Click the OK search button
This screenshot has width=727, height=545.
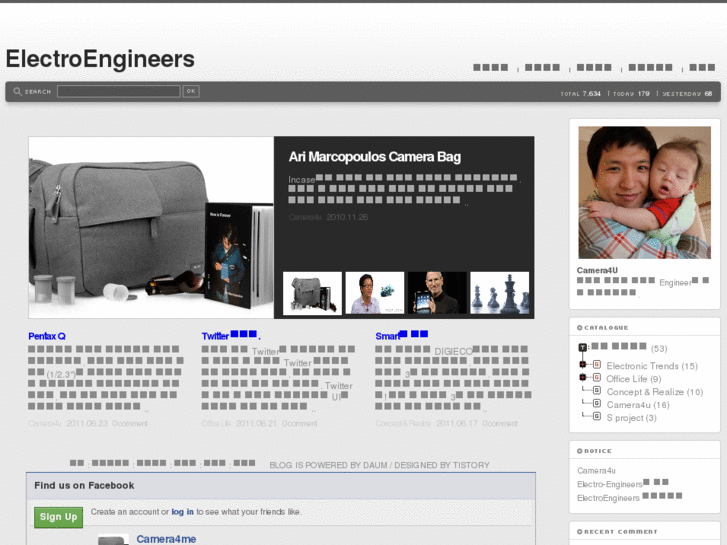coord(191,91)
